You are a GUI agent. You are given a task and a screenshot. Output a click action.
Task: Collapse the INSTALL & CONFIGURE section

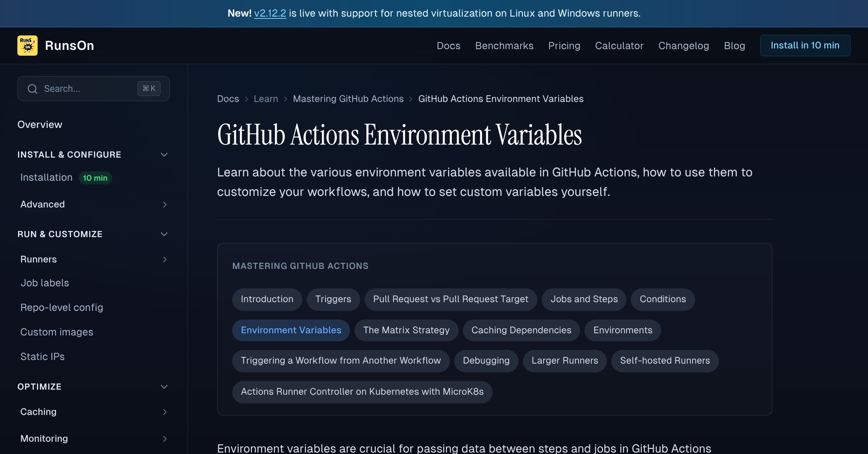[165, 154]
